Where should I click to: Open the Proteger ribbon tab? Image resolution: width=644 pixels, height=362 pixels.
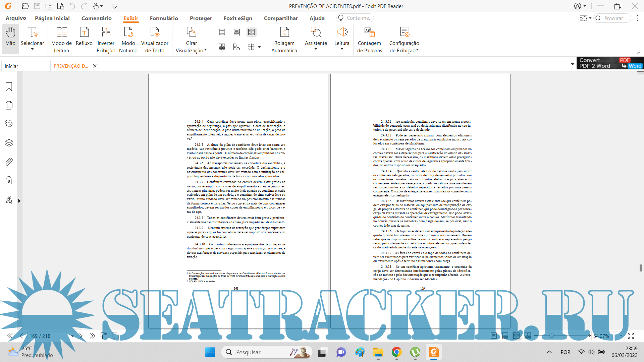click(201, 18)
